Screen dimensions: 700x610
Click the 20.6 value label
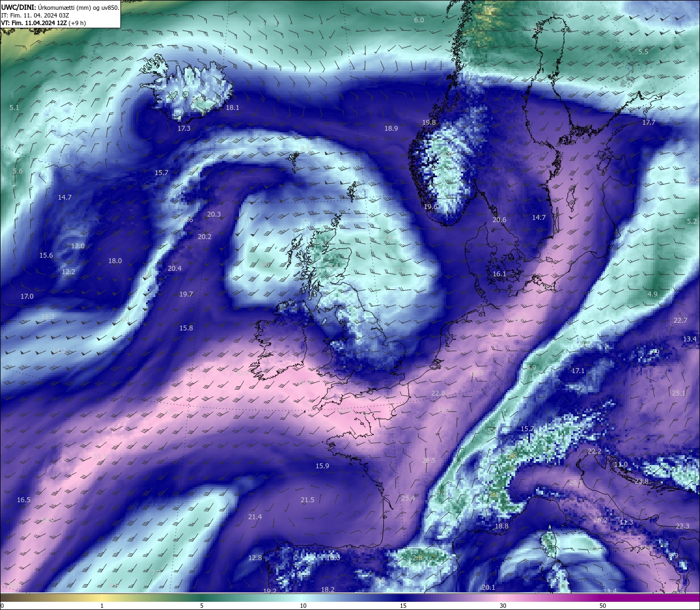tap(499, 220)
